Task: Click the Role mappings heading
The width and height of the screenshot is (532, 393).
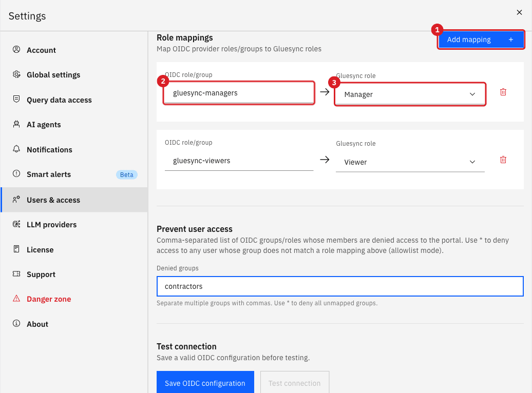Action: coord(184,37)
